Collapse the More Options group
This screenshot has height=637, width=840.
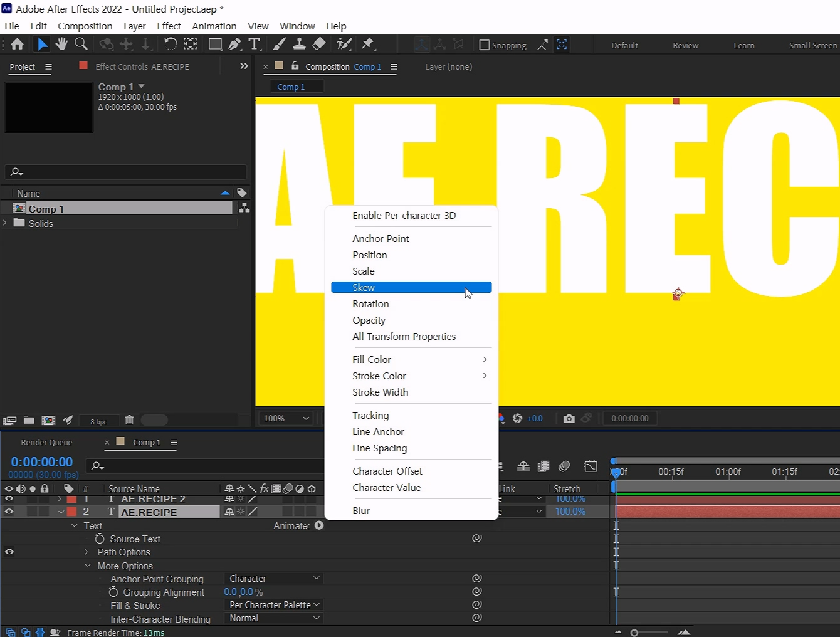click(88, 566)
